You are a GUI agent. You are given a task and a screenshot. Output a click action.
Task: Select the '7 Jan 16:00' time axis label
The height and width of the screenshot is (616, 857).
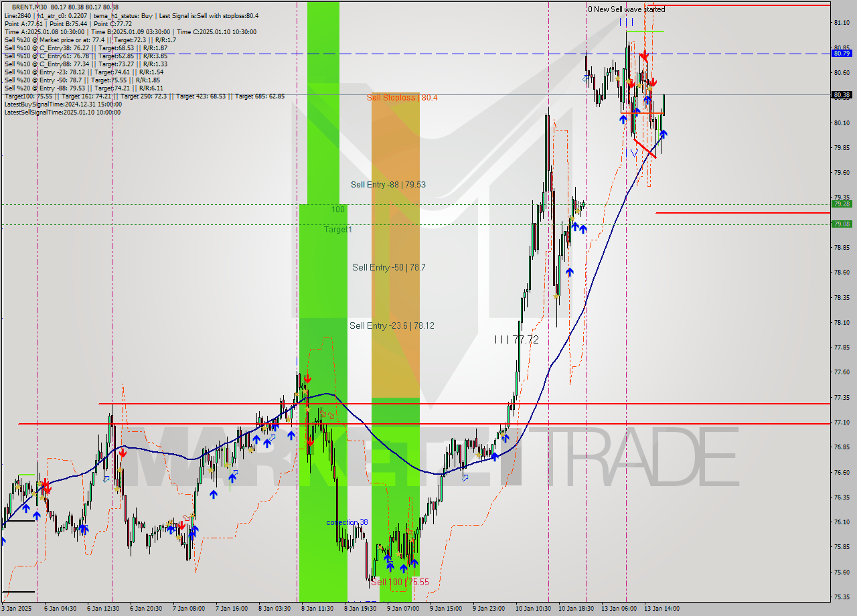pyautogui.click(x=232, y=609)
